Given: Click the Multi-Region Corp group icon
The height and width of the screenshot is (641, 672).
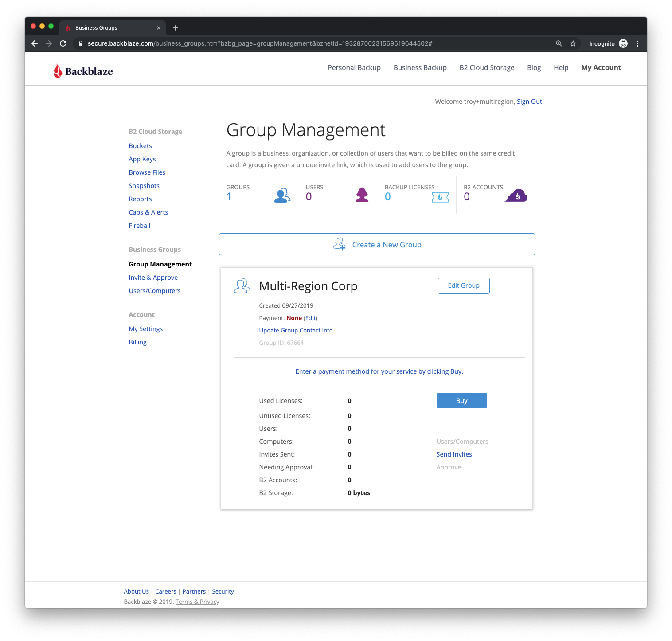Looking at the screenshot, I should [x=242, y=286].
